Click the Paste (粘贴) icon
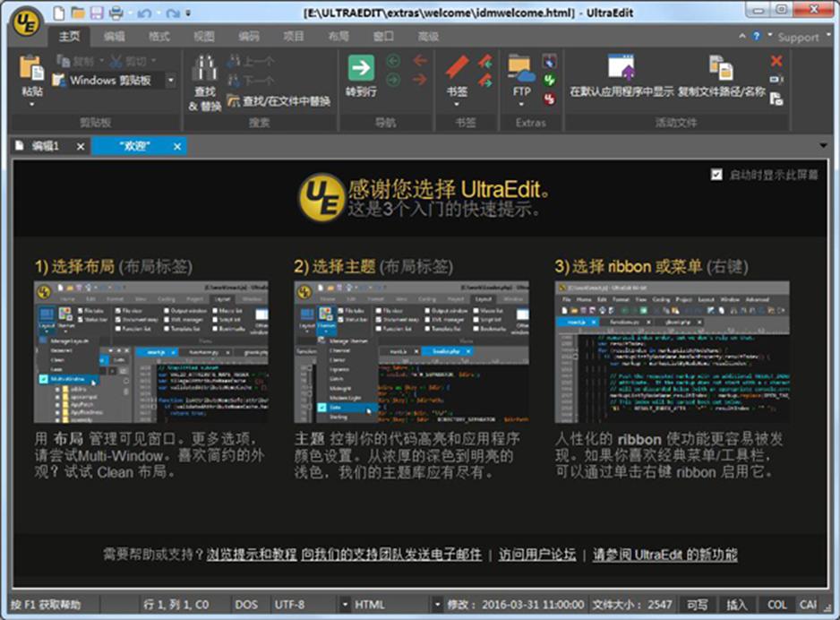Screen dimensions: 840x620 (x=30, y=70)
